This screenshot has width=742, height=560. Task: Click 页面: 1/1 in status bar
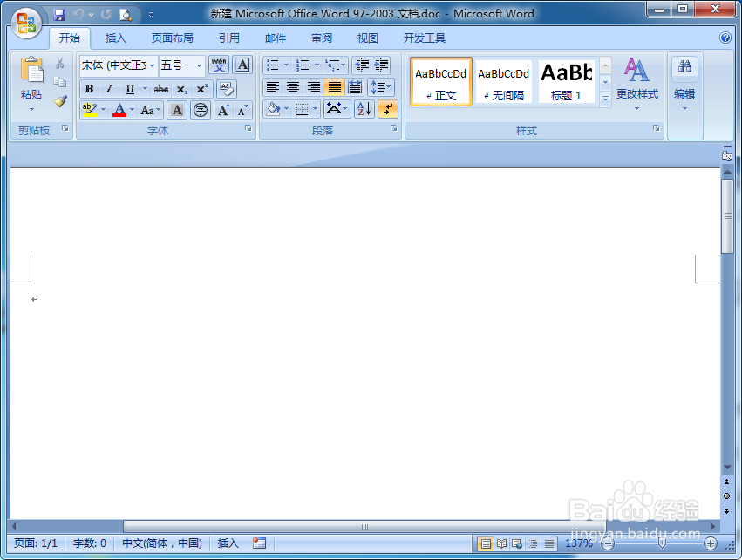click(36, 543)
